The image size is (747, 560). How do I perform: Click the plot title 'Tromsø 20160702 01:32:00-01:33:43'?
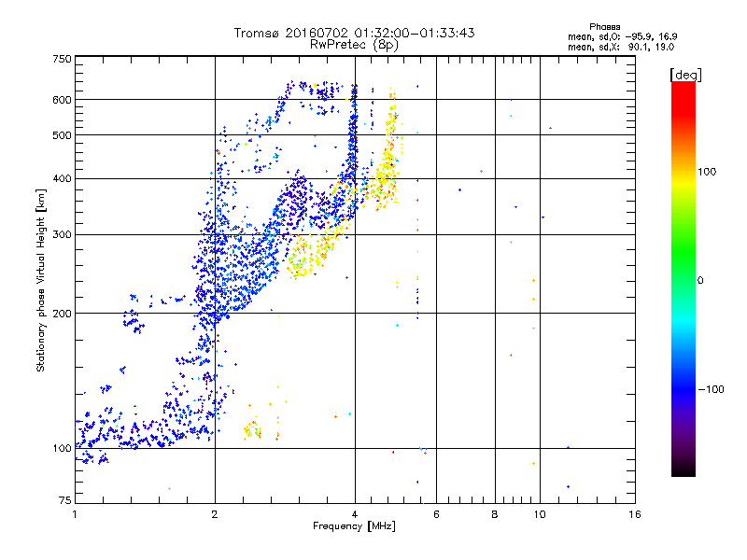coord(354,33)
